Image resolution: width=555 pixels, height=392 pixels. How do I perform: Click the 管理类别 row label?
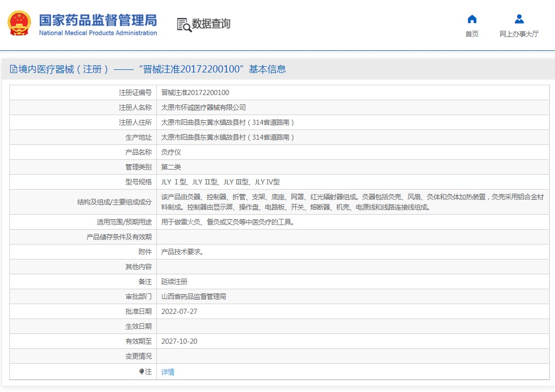(138, 167)
